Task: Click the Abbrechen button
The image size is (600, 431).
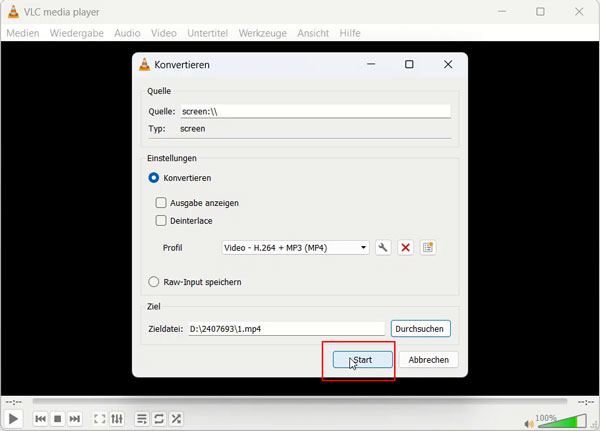Action: coord(428,360)
